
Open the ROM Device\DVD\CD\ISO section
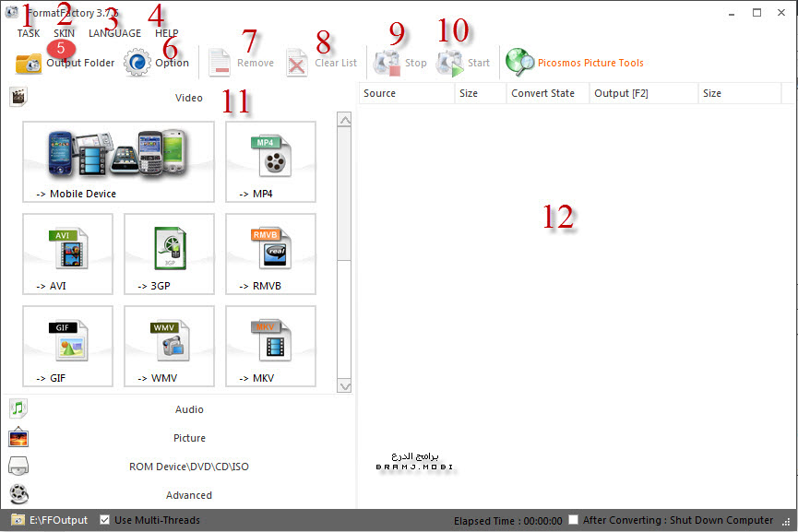pos(189,467)
